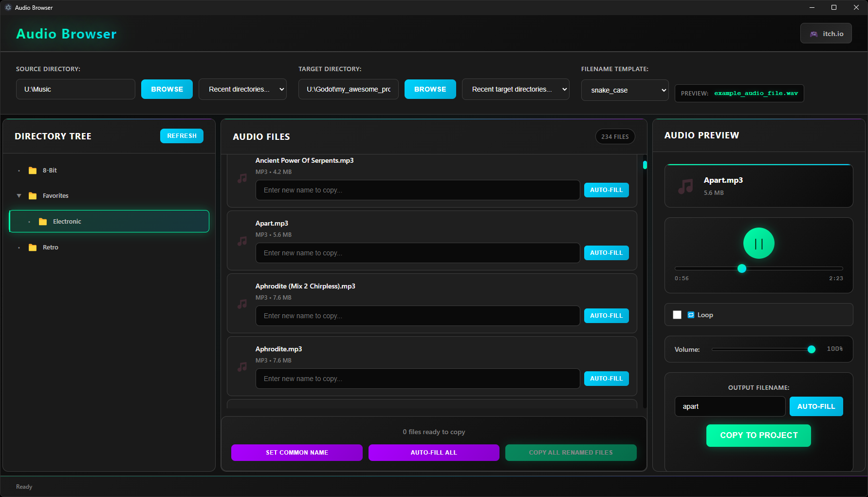868x497 pixels.
Task: Click the Favorites folder icon
Action: tap(33, 196)
